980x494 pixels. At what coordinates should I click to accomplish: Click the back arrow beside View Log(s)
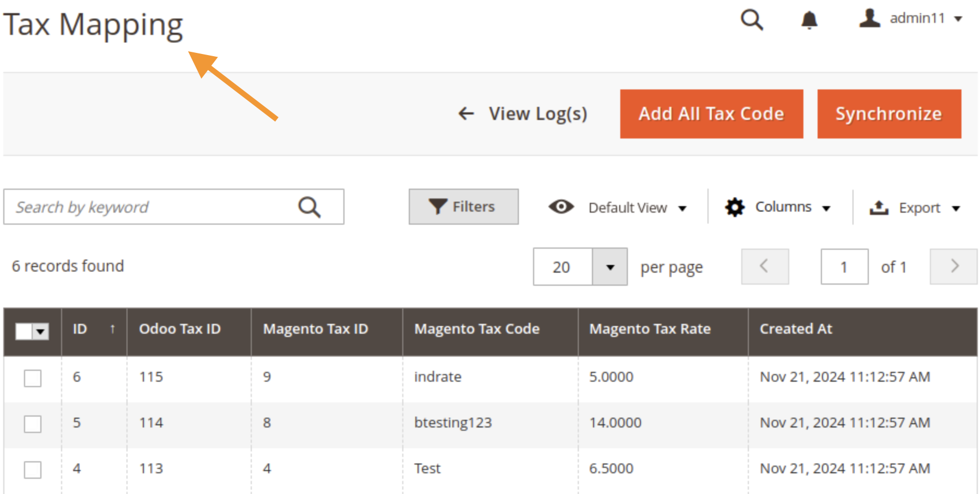click(466, 113)
